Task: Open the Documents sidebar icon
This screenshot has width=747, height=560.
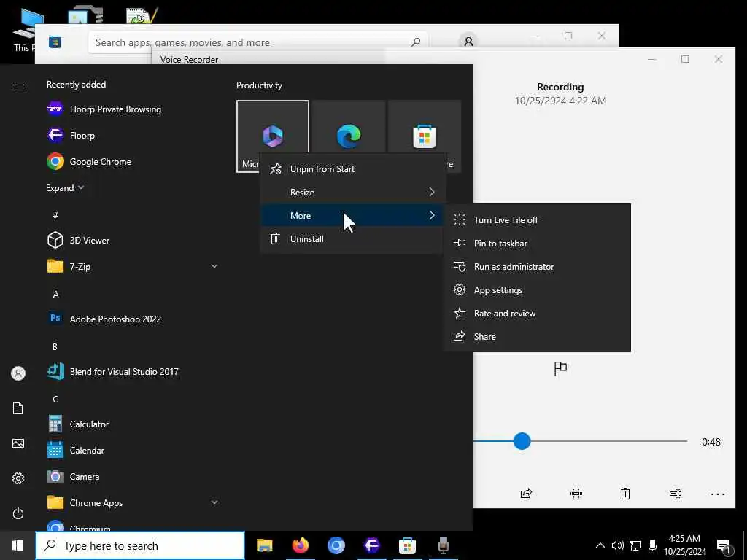Action: (x=18, y=408)
